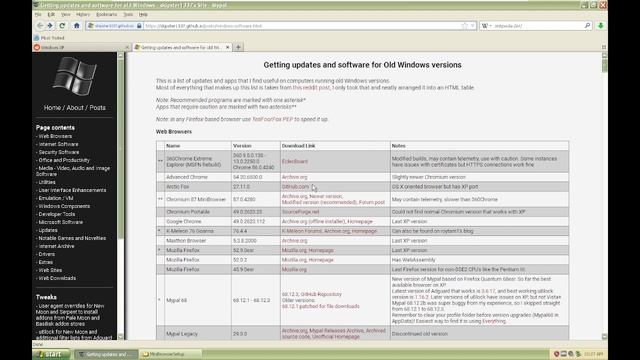This screenshot has width=640, height=360.
Task: Click the Forward navigation arrow
Action: 50,26
